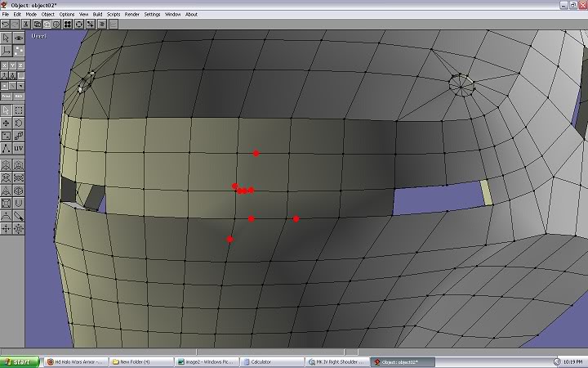Switch to Calculator in taskbar
Screen dimensions: 588x368
point(273,362)
